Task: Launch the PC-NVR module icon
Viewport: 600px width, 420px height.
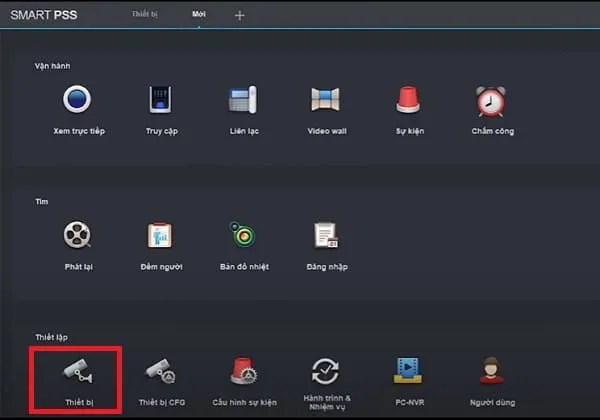Action: 407,372
